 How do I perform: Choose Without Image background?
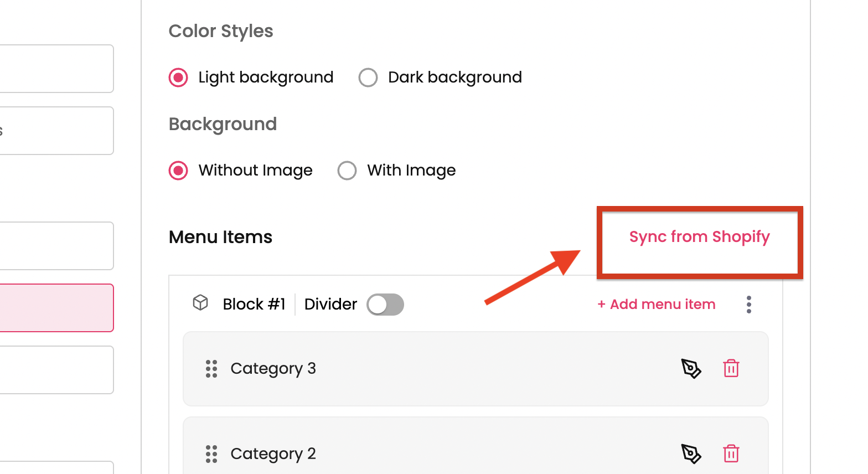(178, 171)
